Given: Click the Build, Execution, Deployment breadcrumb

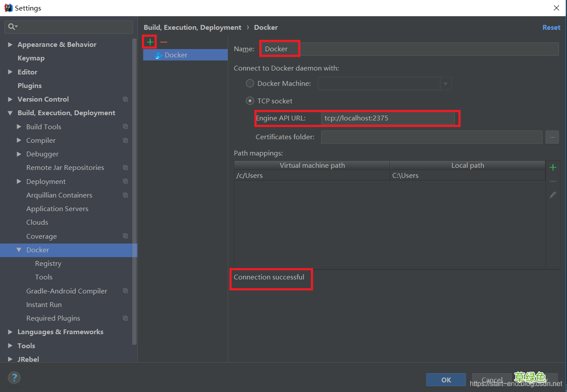Looking at the screenshot, I should pos(193,28).
